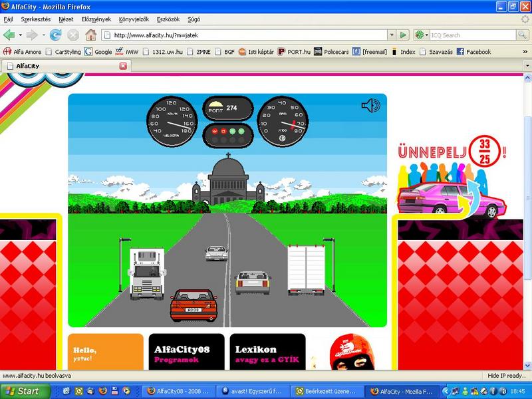
Task: Go back with the green Back arrow
Action: pyautogui.click(x=9, y=35)
